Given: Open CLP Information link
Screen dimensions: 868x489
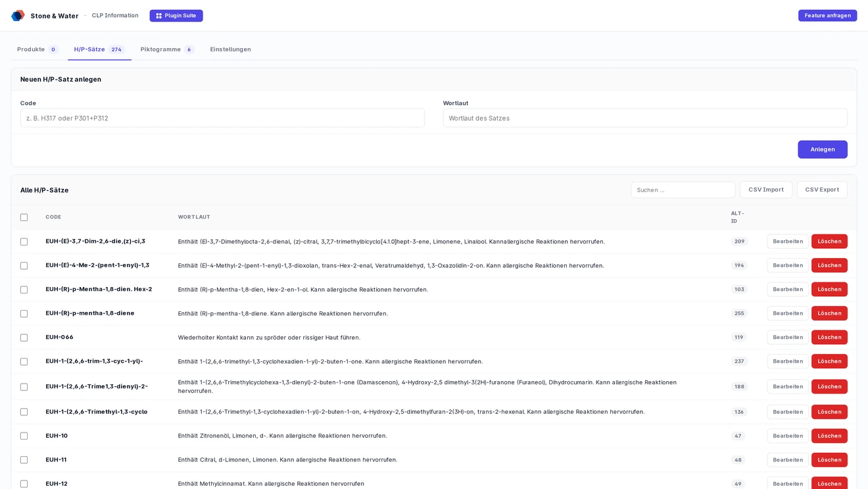Looking at the screenshot, I should tap(115, 16).
